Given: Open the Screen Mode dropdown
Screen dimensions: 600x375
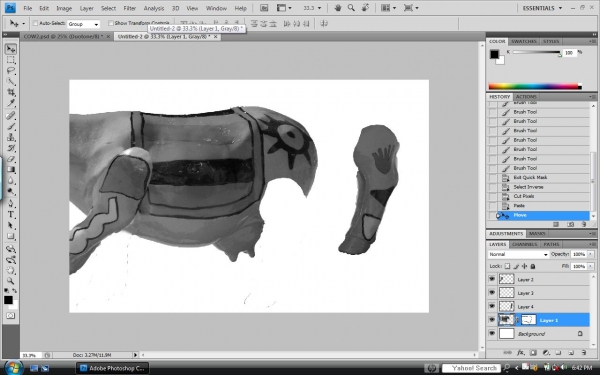Looking at the screenshot, I should (x=411, y=8).
